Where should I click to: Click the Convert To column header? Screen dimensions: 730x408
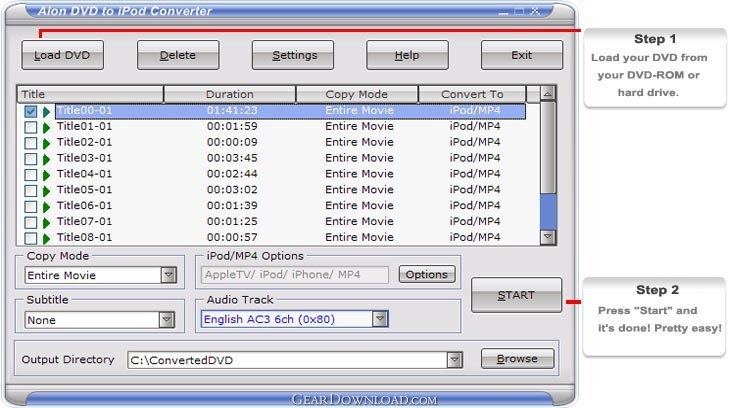(472, 94)
